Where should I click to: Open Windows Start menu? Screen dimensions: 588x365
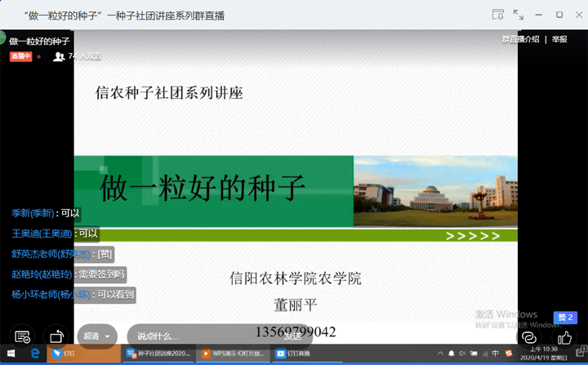pyautogui.click(x=11, y=354)
